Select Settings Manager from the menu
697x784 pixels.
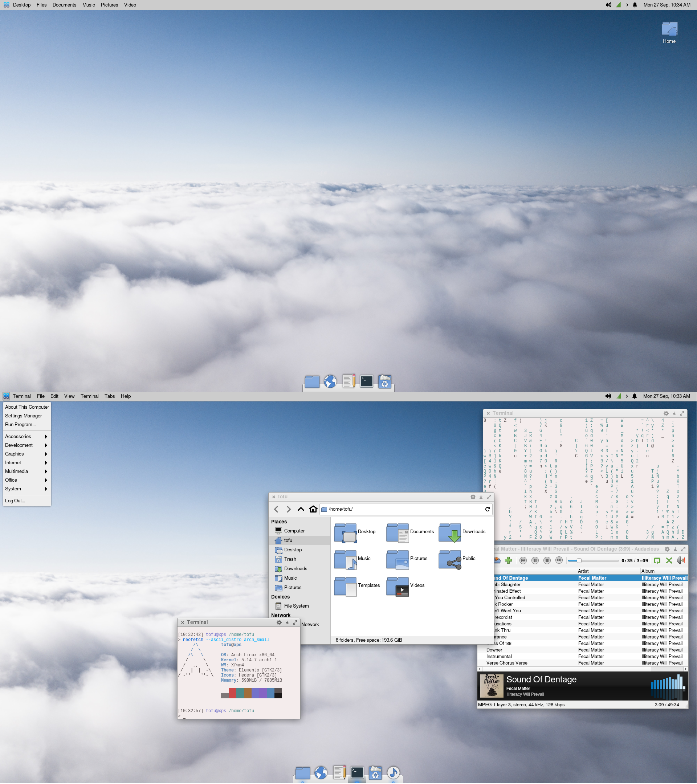23,416
